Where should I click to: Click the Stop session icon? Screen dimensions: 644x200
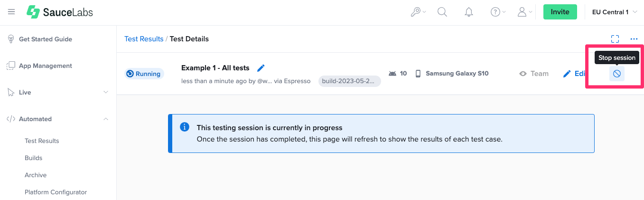click(617, 74)
